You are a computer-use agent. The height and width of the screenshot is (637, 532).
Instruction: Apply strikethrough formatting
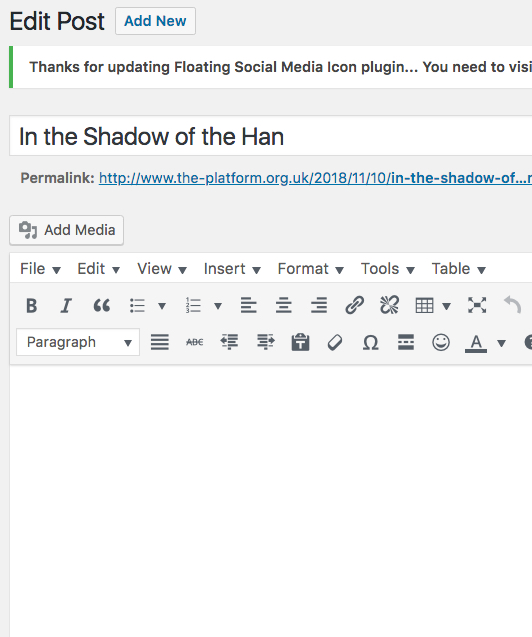[195, 342]
